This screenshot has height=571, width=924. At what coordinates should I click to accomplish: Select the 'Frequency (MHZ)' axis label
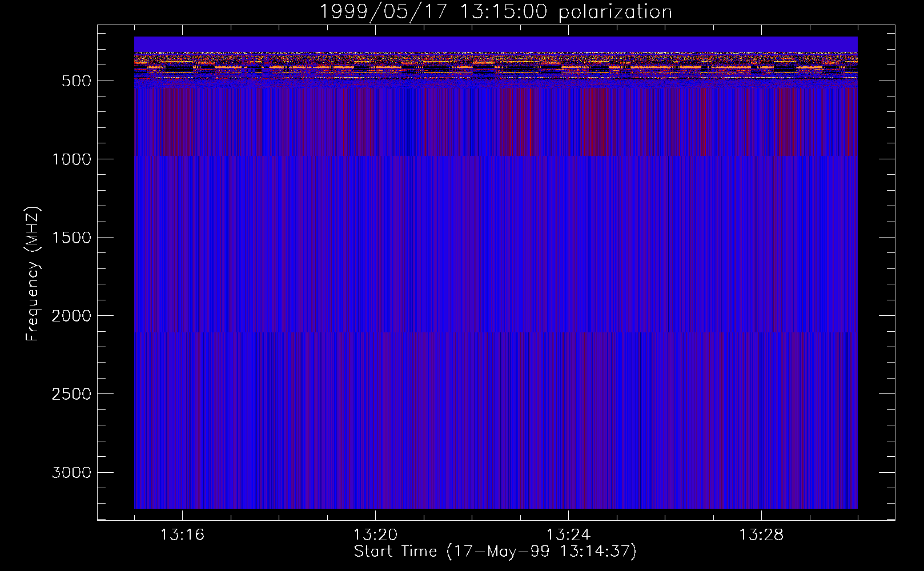point(33,274)
